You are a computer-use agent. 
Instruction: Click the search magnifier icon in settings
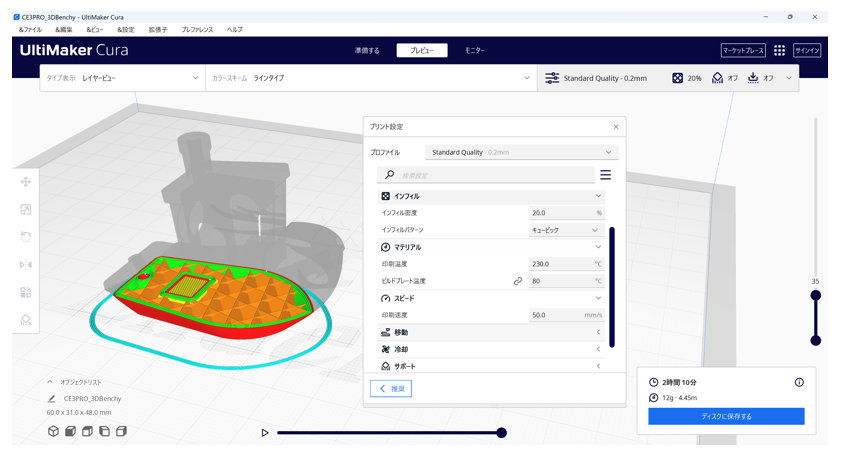(x=390, y=175)
